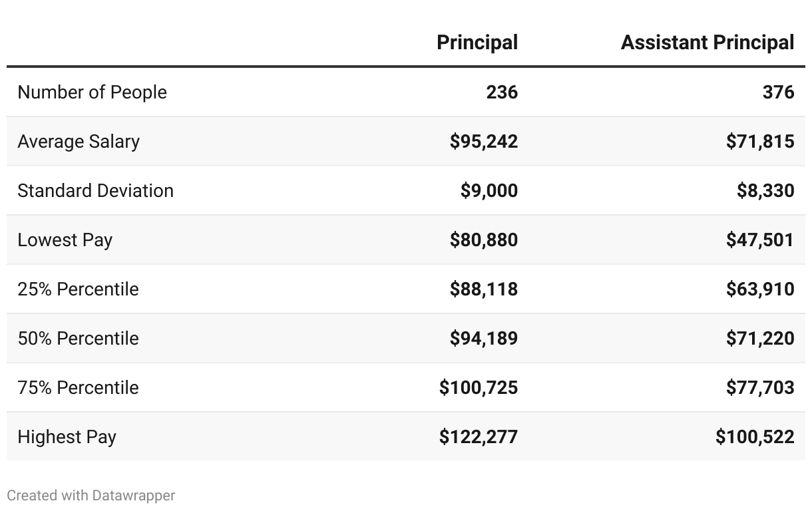Select the Number of People row label
Screen dimensions: 812x511
[x=92, y=92]
